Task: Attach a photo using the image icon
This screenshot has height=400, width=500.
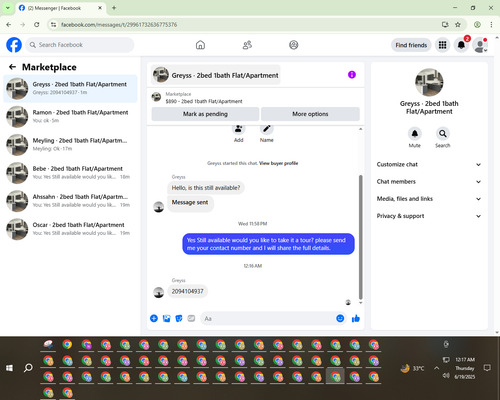Action: (166, 318)
